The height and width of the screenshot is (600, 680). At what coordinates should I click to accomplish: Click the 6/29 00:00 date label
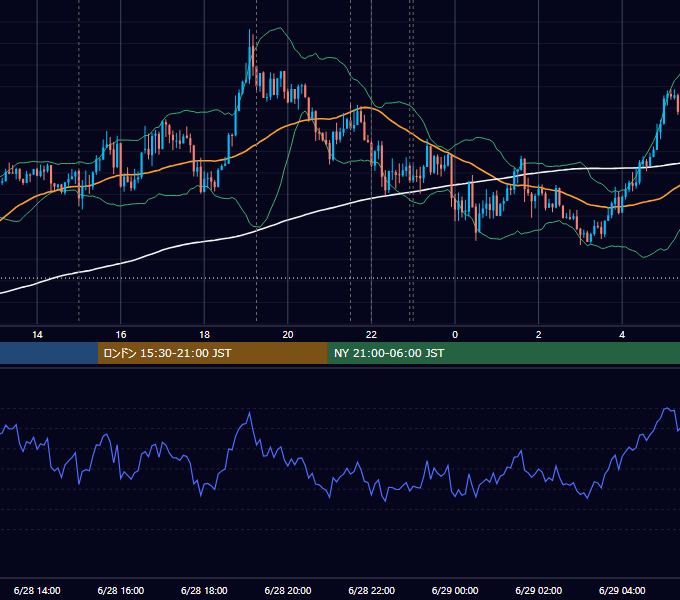click(455, 590)
